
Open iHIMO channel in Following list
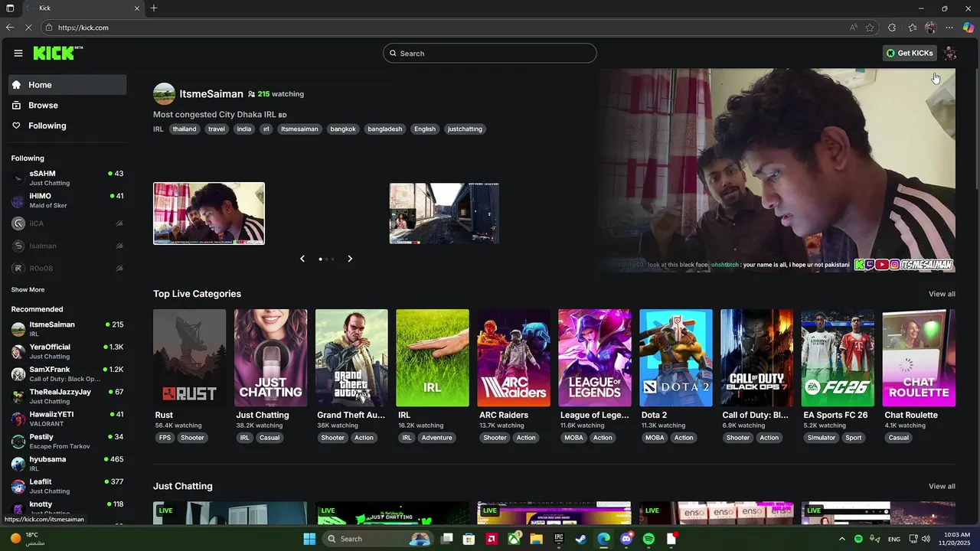(x=67, y=201)
